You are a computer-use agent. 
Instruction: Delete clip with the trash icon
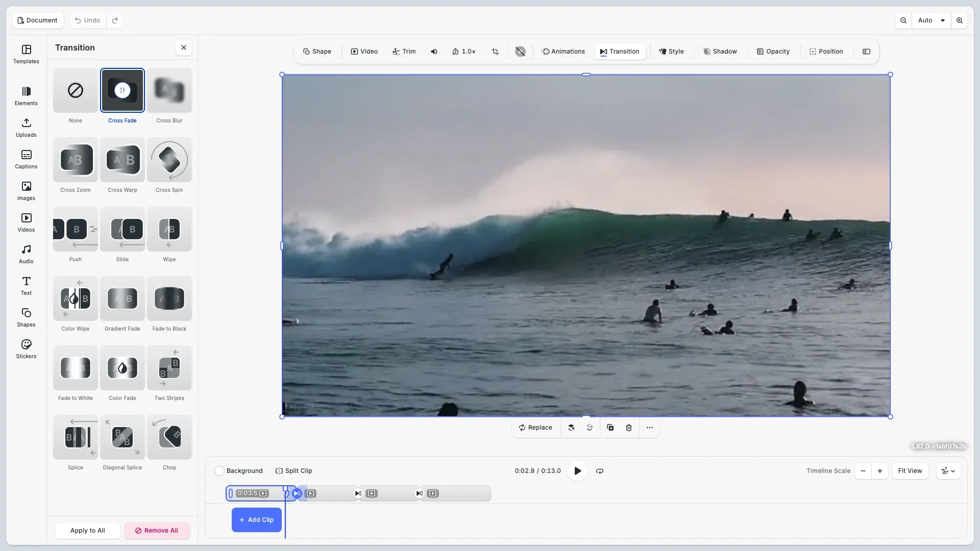tap(629, 428)
